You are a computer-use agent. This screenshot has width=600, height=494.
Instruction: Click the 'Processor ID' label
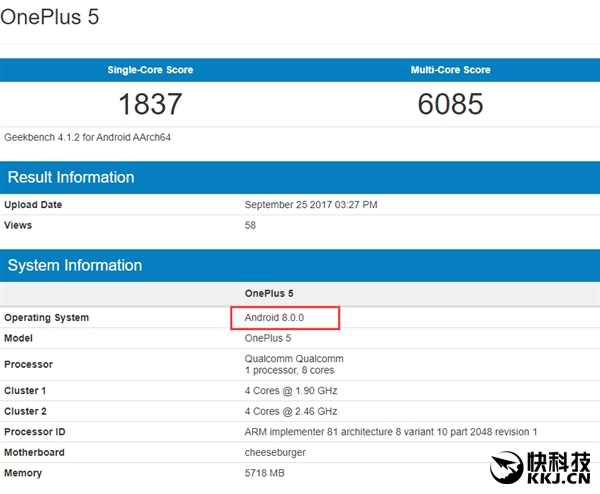point(34,432)
